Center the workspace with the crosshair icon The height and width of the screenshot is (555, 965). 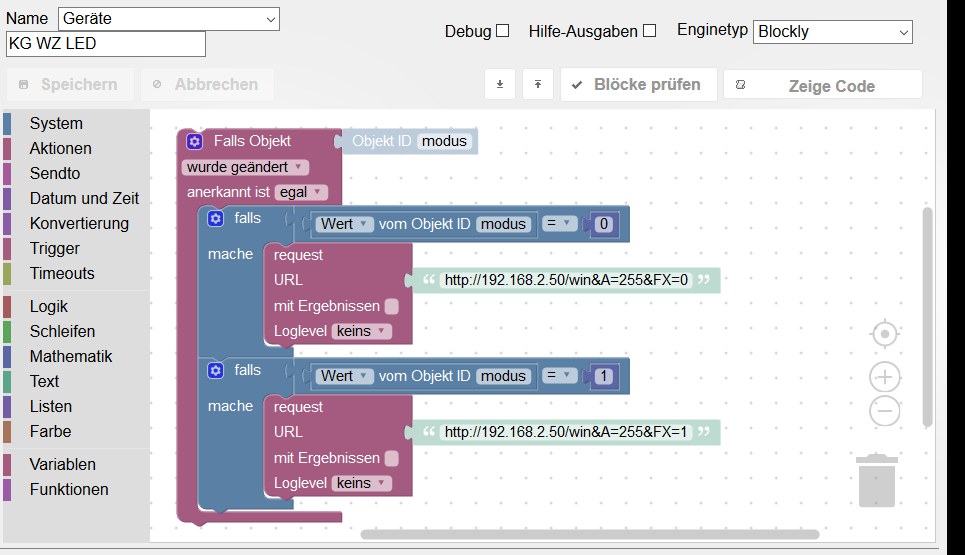click(885, 334)
